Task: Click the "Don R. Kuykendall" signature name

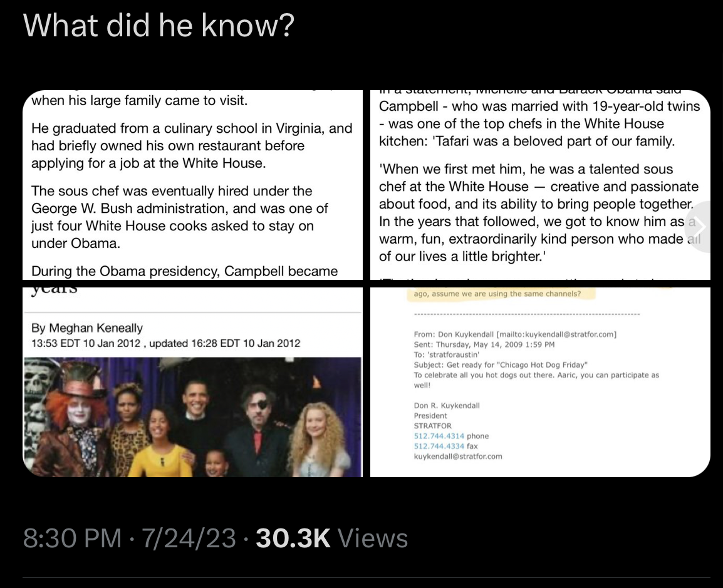Action: (x=447, y=405)
